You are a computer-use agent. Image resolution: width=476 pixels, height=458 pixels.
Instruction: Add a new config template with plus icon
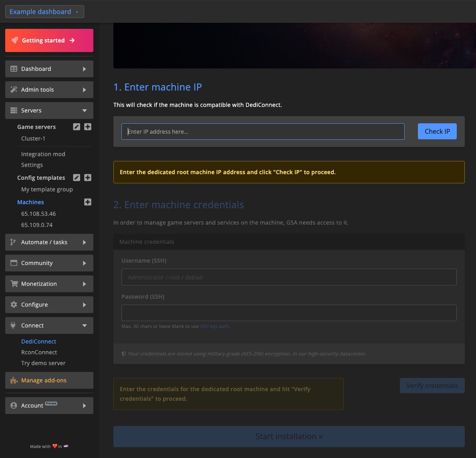pos(88,178)
